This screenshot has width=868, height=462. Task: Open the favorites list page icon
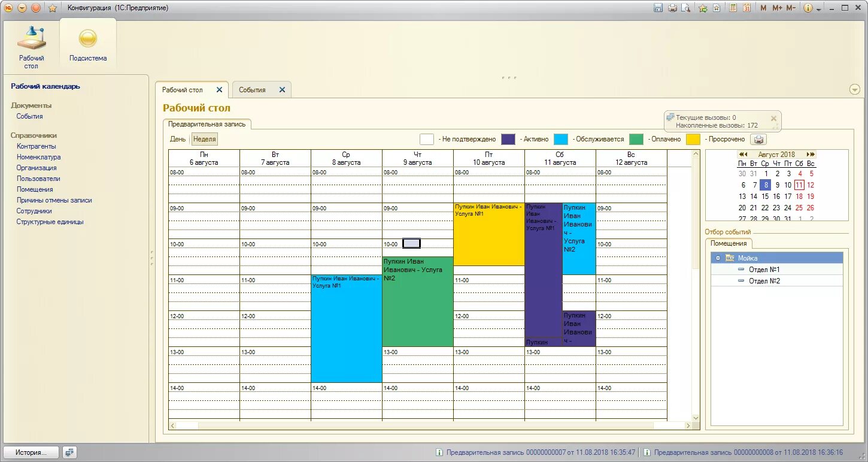(717, 8)
